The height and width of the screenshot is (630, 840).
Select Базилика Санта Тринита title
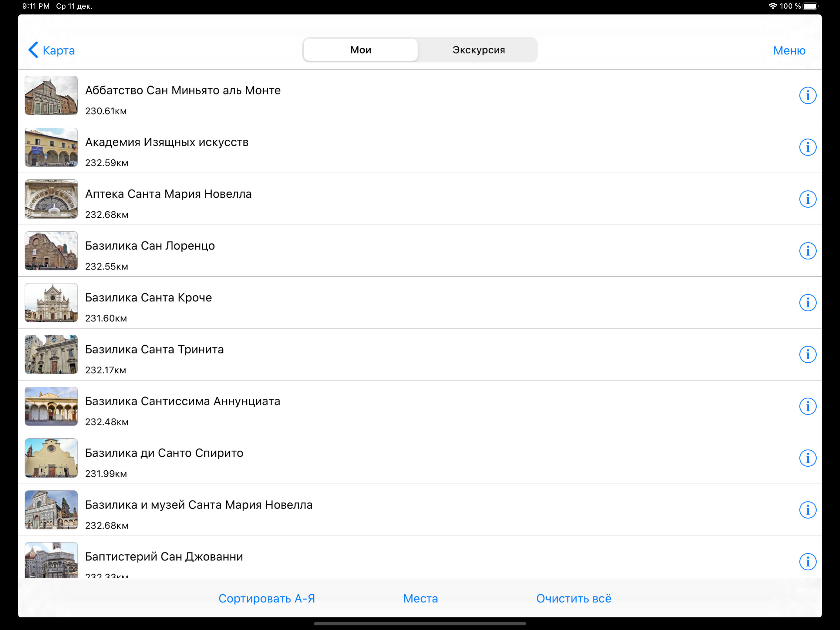(154, 349)
